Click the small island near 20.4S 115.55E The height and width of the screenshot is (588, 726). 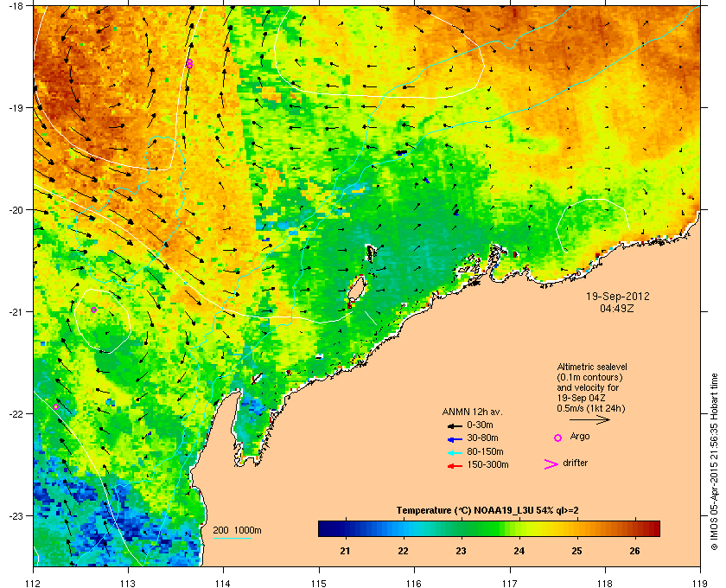pyautogui.click(x=371, y=253)
